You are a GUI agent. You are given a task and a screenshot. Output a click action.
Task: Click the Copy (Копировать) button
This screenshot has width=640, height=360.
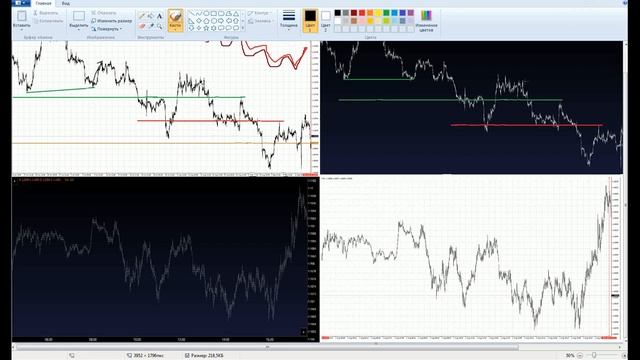(x=48, y=21)
